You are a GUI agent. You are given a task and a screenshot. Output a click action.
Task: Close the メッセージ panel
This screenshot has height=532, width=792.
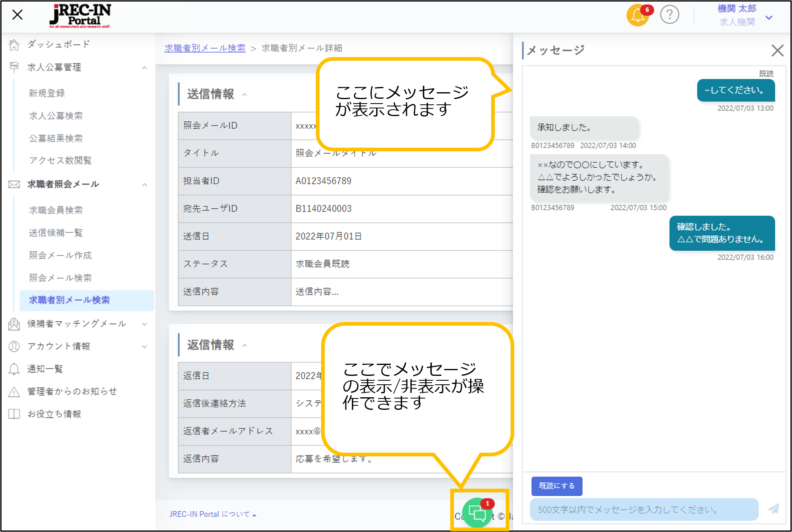point(777,51)
